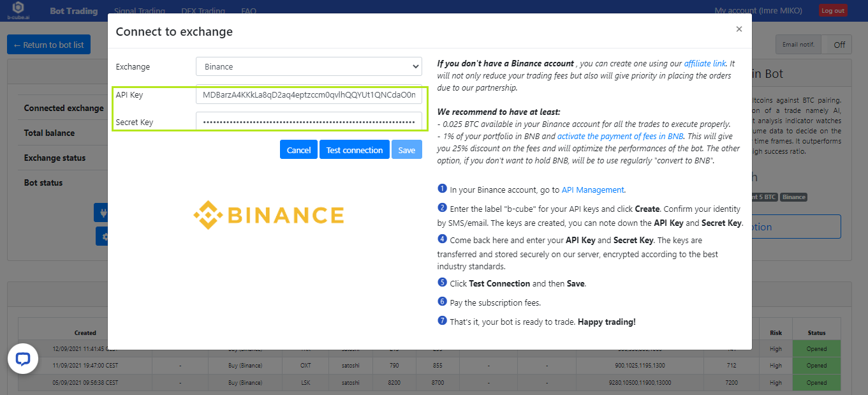Open the FAQ menu item
Image resolution: width=868 pixels, height=395 pixels.
(249, 11)
